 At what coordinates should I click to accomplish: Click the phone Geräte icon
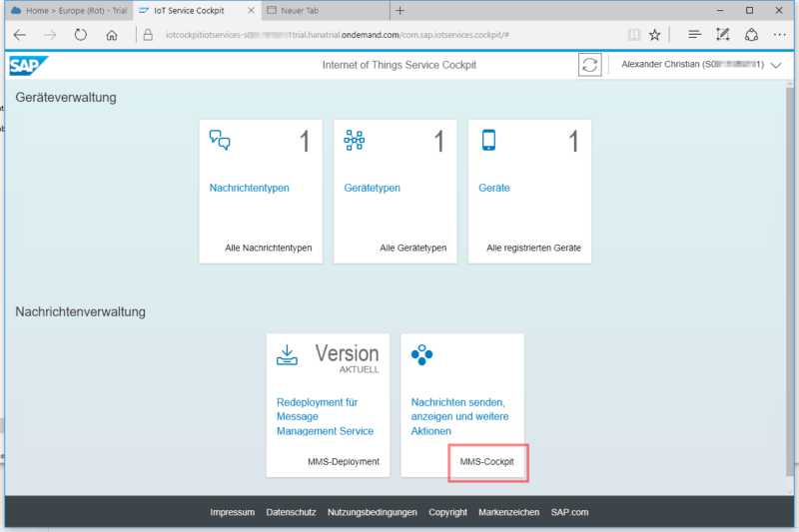(488, 140)
